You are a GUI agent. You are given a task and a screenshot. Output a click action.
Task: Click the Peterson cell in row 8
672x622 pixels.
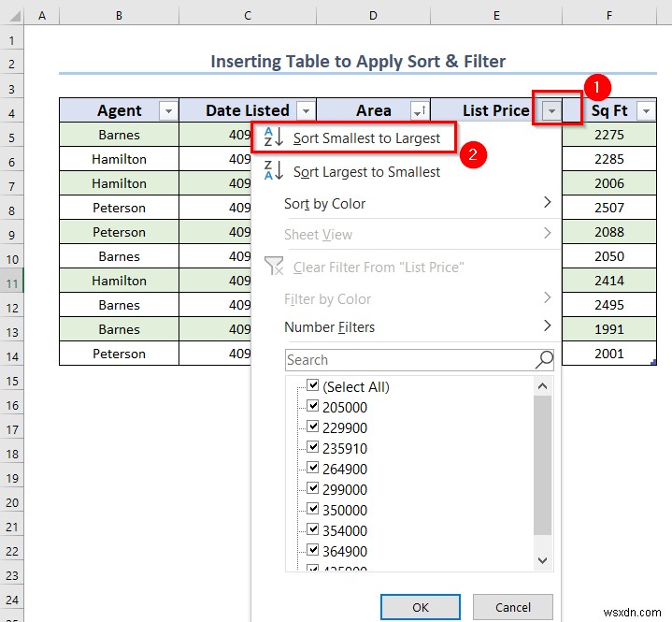(119, 208)
